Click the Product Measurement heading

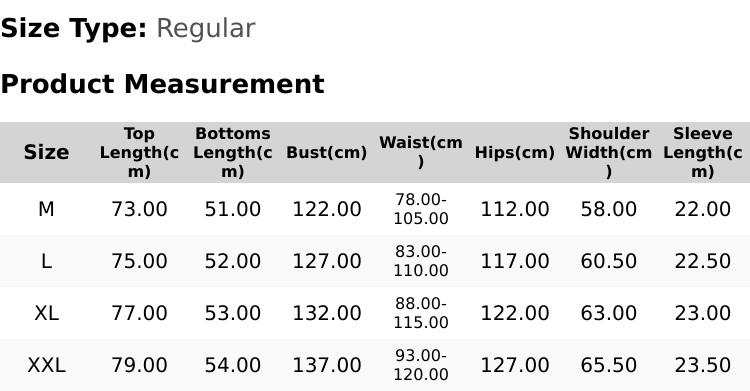pos(163,84)
